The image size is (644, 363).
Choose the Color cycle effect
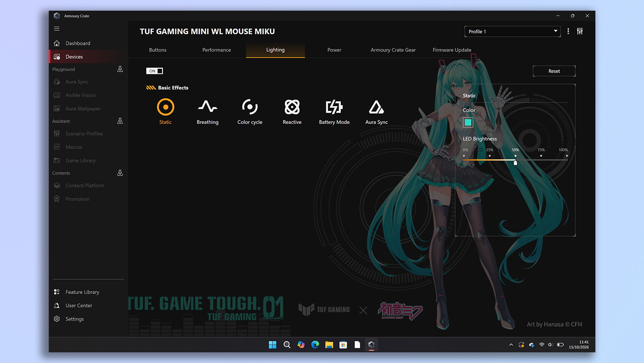[x=250, y=112]
